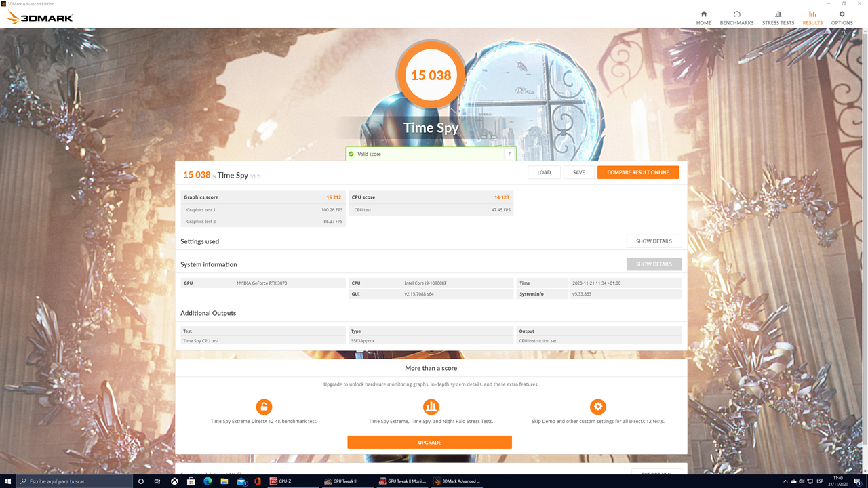Click the Graphics score value 15 212
This screenshot has height=488, width=868.
(333, 197)
